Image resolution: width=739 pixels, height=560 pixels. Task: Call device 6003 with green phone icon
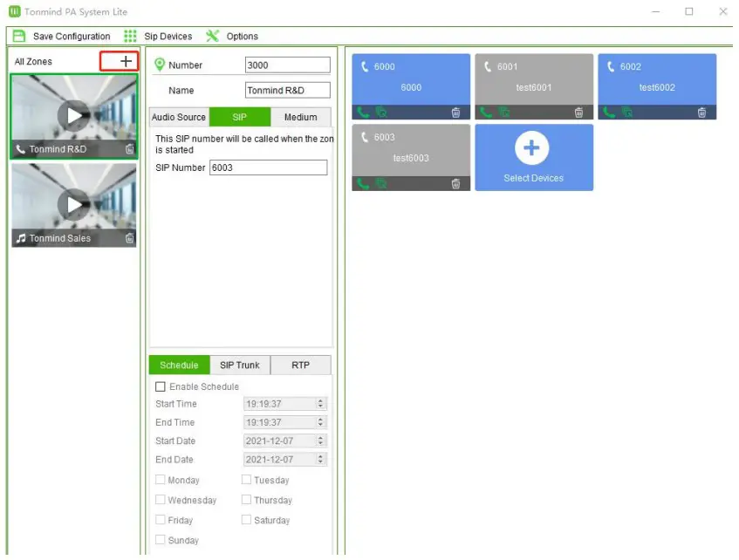click(x=363, y=183)
